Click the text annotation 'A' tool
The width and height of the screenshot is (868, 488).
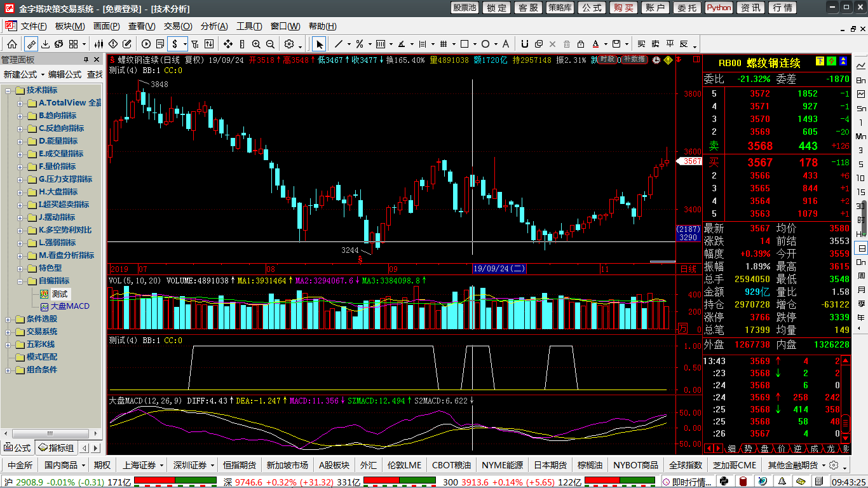(505, 44)
